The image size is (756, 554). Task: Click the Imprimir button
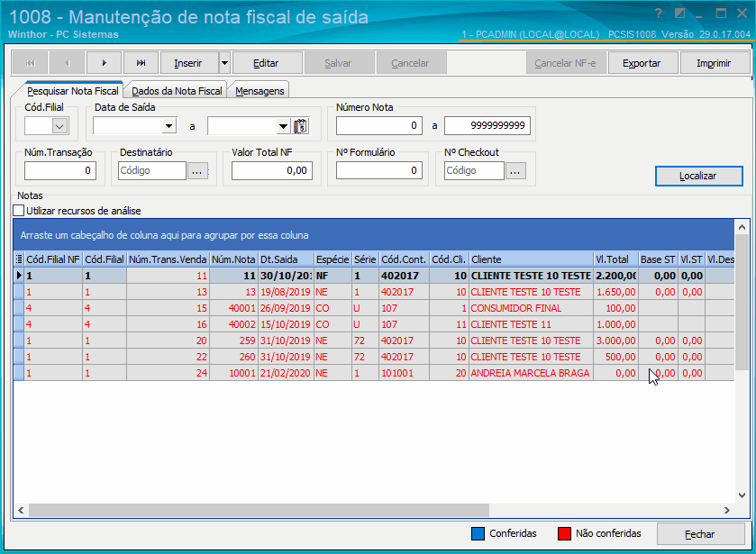coord(714,63)
